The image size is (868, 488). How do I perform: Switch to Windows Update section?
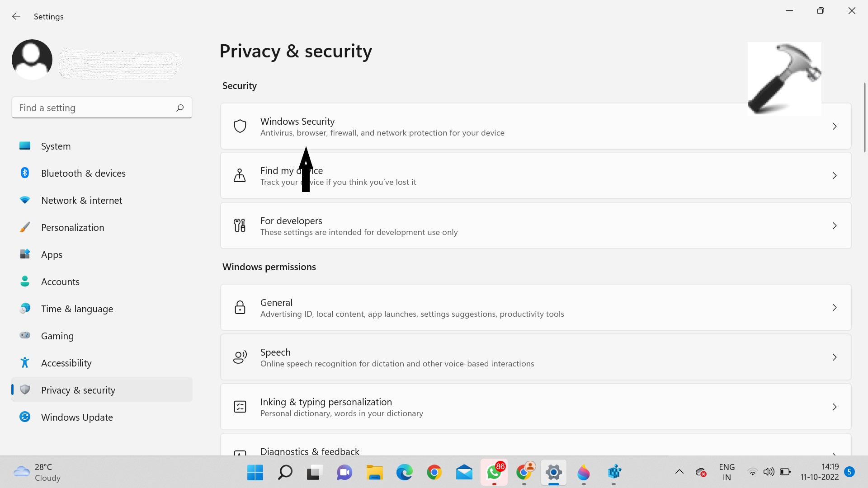(x=77, y=418)
